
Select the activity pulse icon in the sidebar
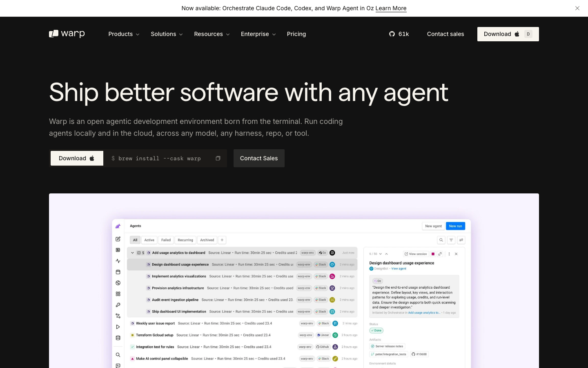tap(118, 261)
